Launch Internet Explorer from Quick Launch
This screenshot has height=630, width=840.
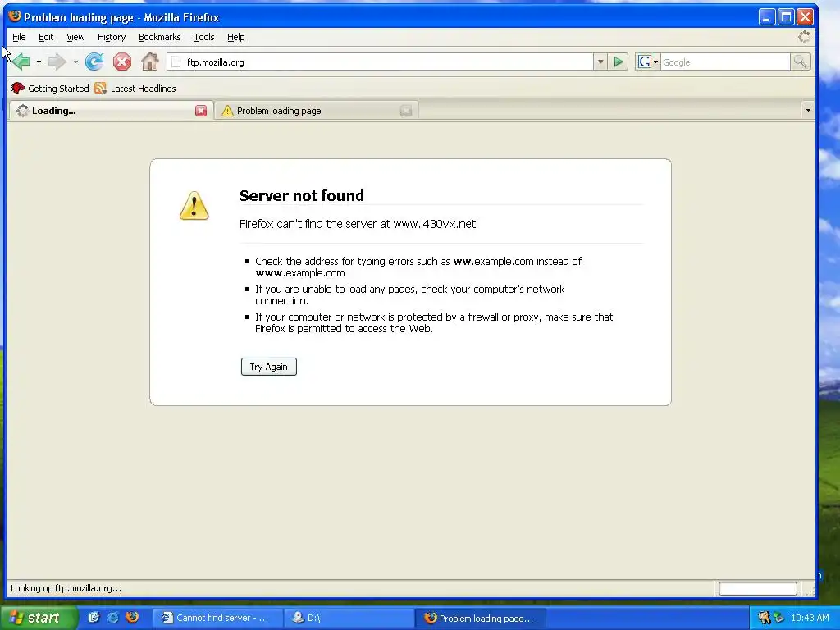pos(113,618)
